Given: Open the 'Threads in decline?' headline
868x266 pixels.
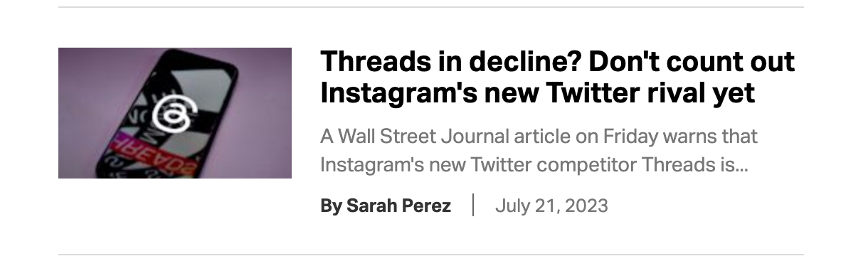Looking at the screenshot, I should point(557,78).
